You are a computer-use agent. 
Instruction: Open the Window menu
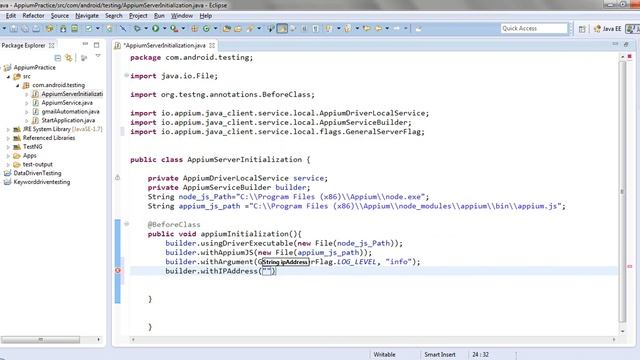[x=182, y=16]
